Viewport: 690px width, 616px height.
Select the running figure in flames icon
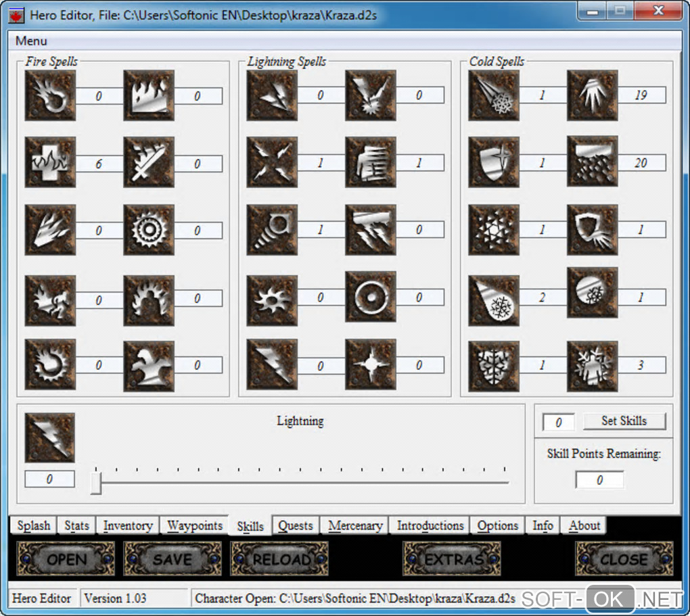coord(50,300)
